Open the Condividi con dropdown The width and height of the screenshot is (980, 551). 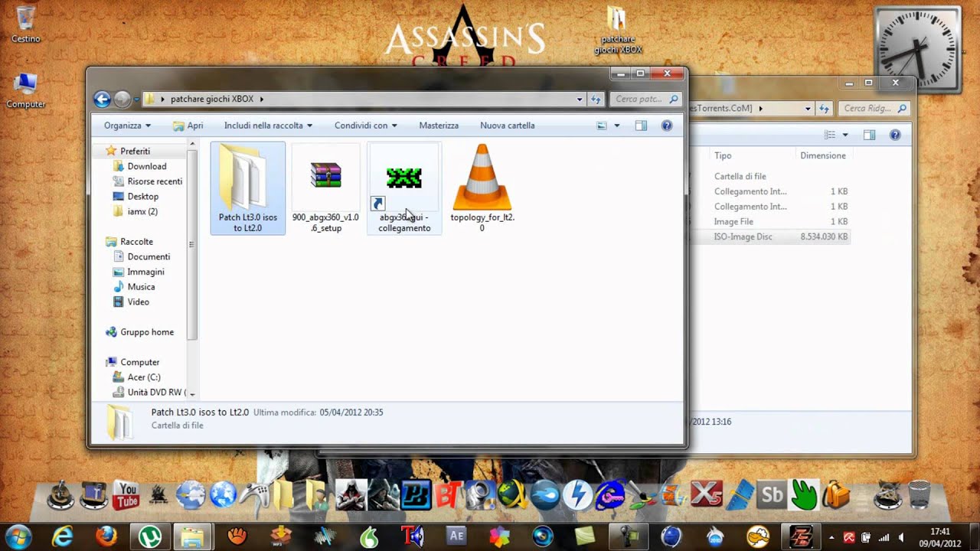[x=366, y=126]
